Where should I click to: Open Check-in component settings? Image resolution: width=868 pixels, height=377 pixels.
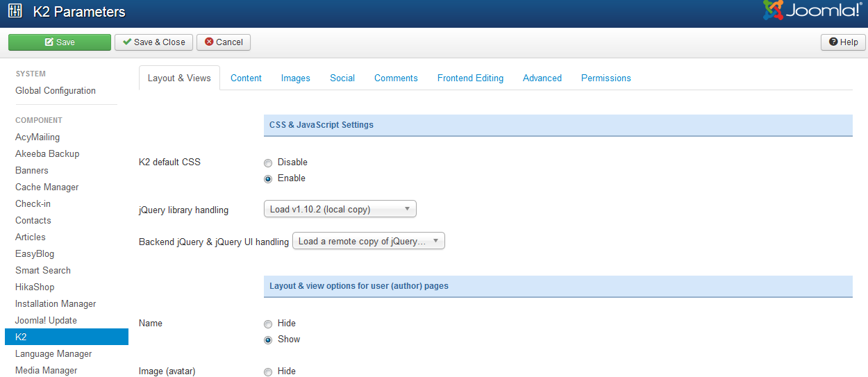(x=33, y=204)
